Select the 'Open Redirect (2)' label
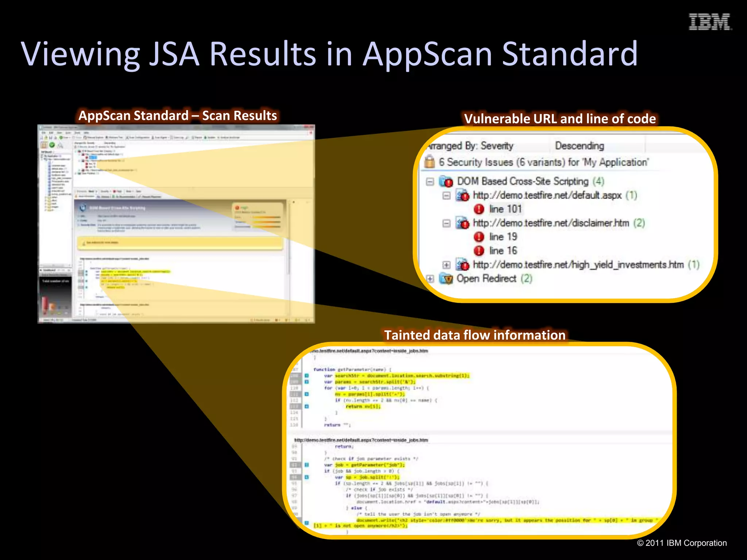 (494, 279)
